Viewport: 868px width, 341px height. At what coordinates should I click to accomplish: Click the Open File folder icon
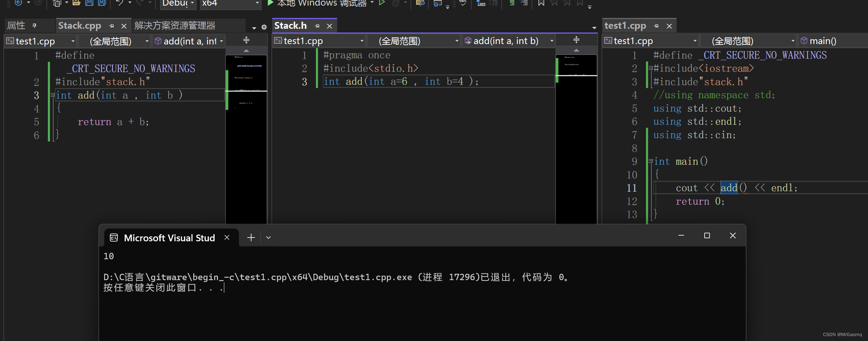(76, 3)
